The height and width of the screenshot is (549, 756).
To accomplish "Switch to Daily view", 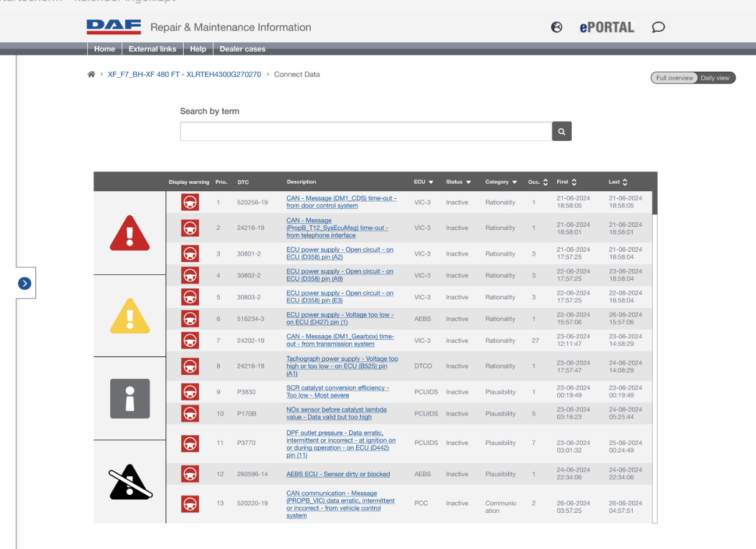I will [715, 78].
